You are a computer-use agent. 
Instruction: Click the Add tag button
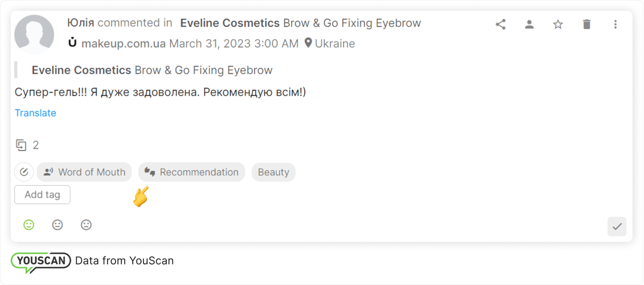pyautogui.click(x=42, y=195)
